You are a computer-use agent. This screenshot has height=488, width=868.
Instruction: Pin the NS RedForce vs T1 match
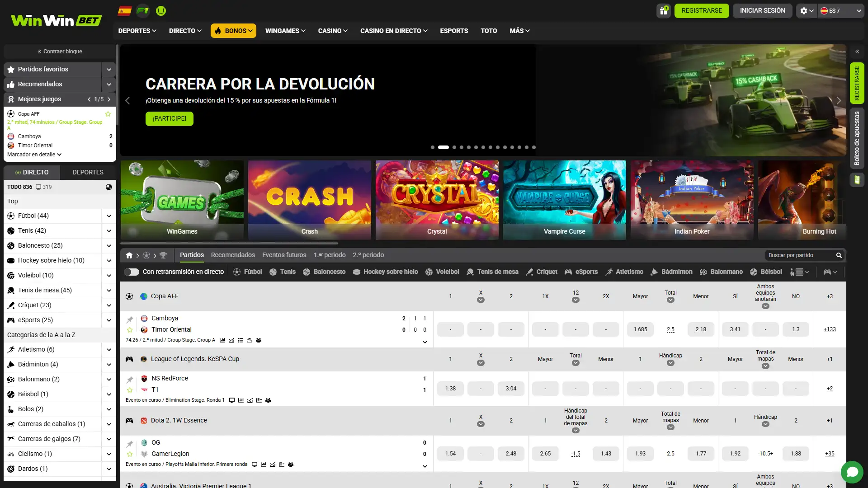coord(130,380)
